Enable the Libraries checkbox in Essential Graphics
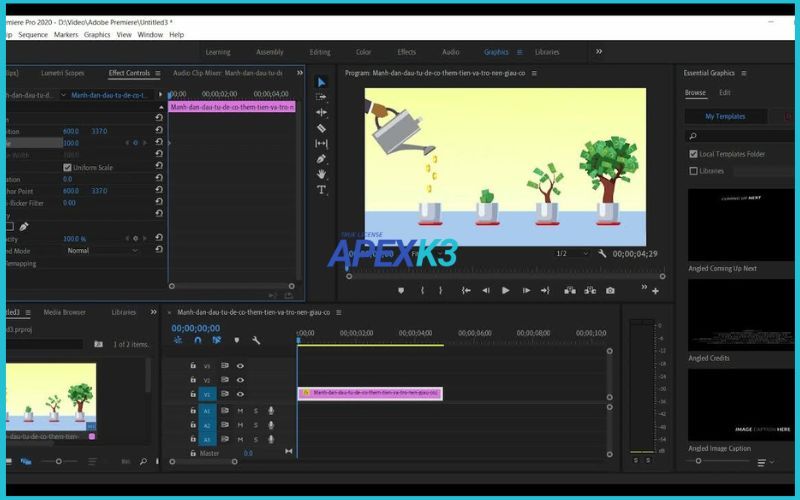Viewport: 800px width, 500px height. 693,171
